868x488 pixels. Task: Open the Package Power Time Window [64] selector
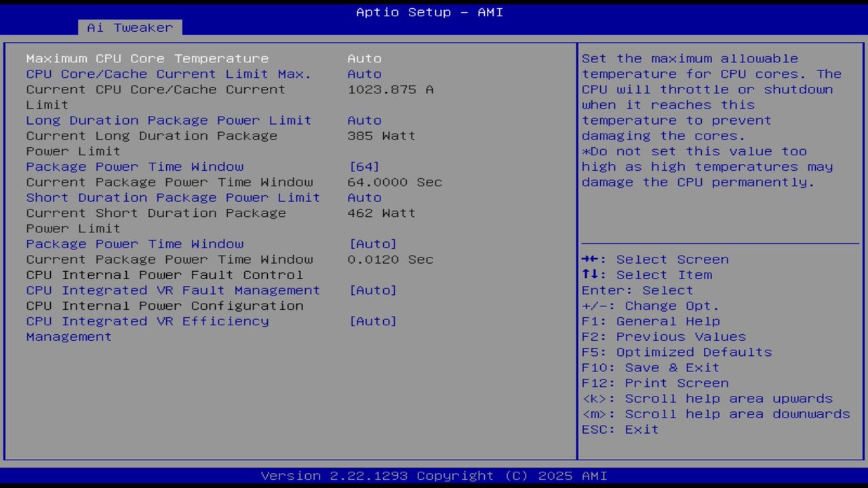point(134,166)
